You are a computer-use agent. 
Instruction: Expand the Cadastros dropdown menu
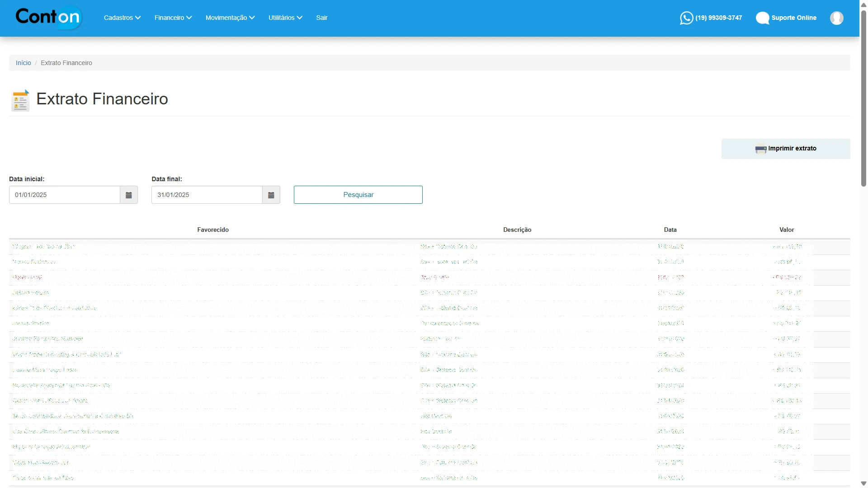(122, 18)
